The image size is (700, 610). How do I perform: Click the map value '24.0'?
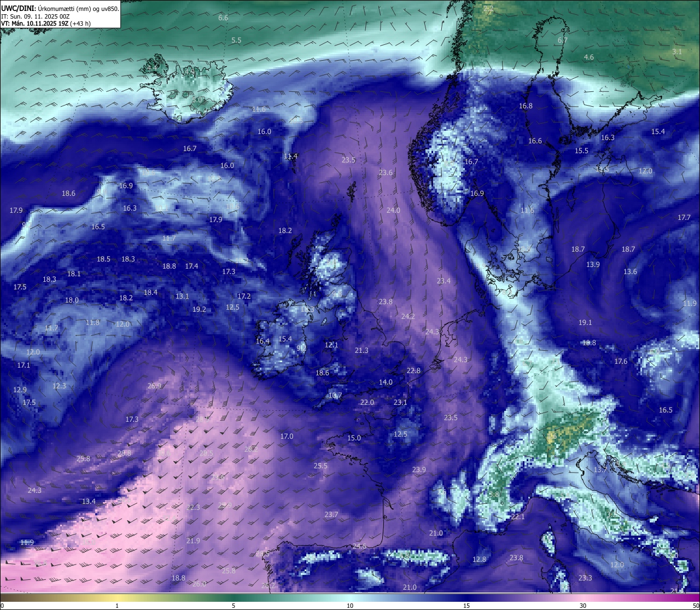(x=393, y=211)
